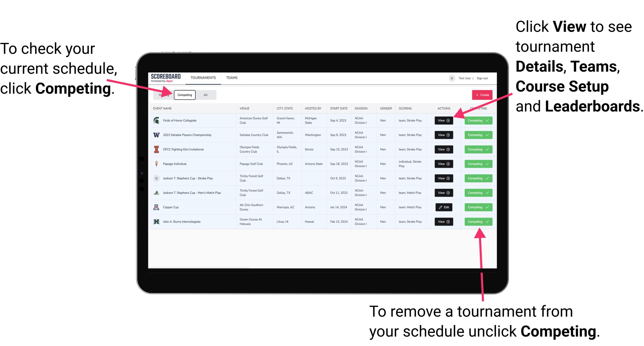
Task: Click the View icon for John A. Burns Intercollegiate
Action: [x=443, y=222]
